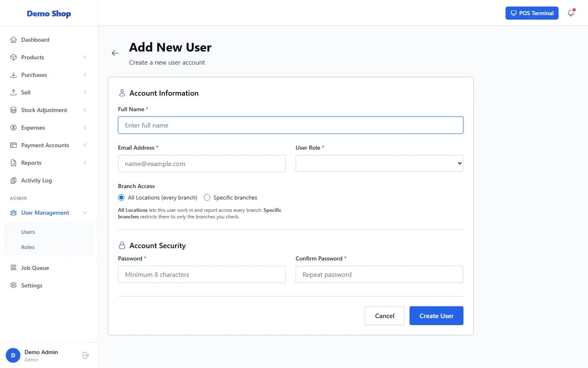The width and height of the screenshot is (588, 368).
Task: Click the Purchases download icon
Action: [x=13, y=75]
